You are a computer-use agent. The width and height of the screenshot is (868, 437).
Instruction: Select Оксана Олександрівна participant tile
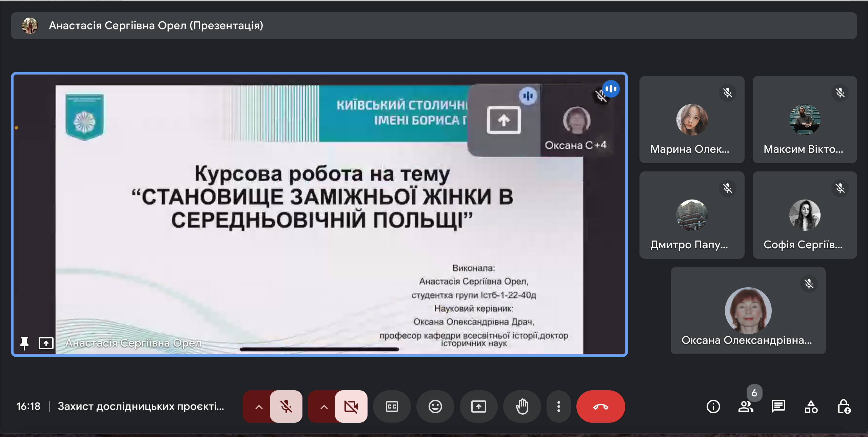(748, 311)
